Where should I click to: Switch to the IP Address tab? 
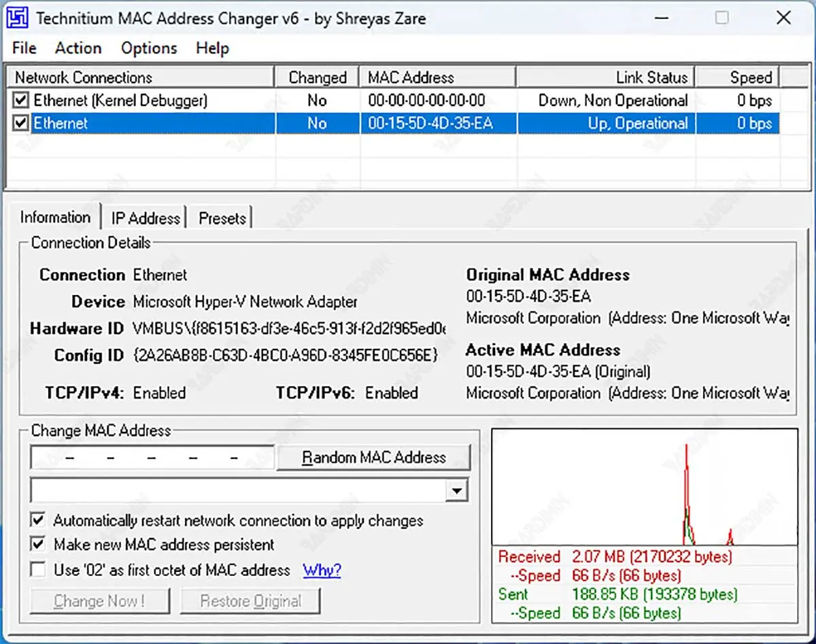(x=146, y=218)
